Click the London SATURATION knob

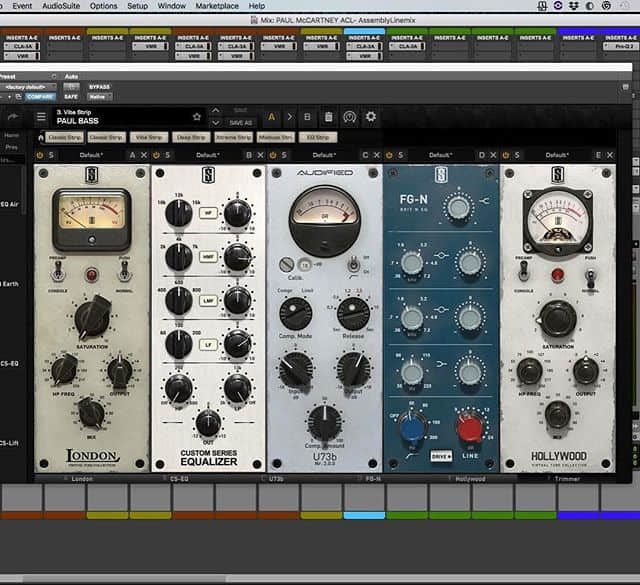point(92,318)
